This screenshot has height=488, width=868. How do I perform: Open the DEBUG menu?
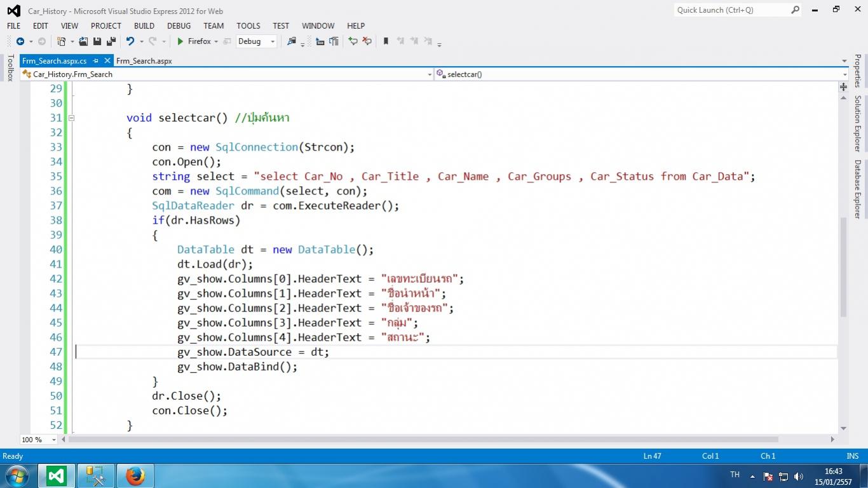click(179, 26)
